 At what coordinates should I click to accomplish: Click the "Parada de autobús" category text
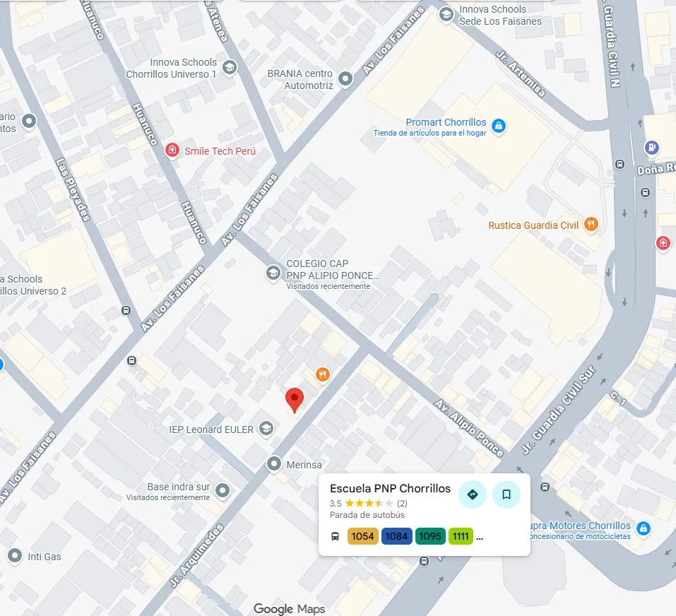tap(367, 515)
